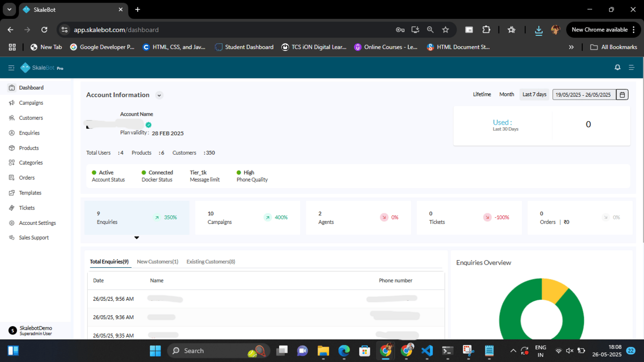Show hidden bookmarks overflow

point(571,47)
